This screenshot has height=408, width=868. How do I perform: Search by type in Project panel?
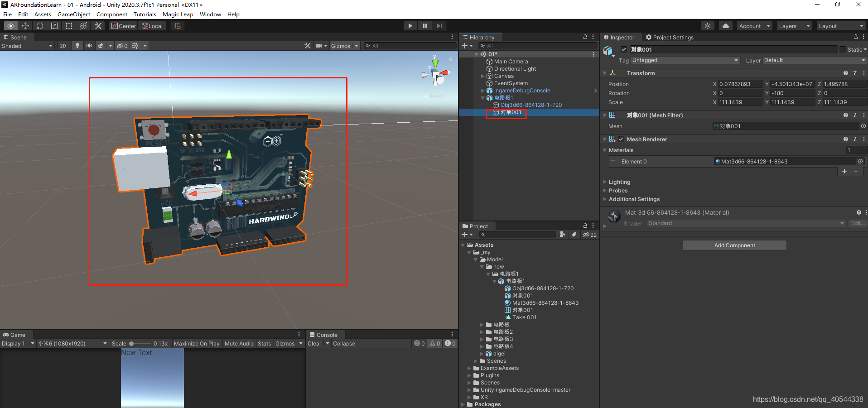click(562, 235)
